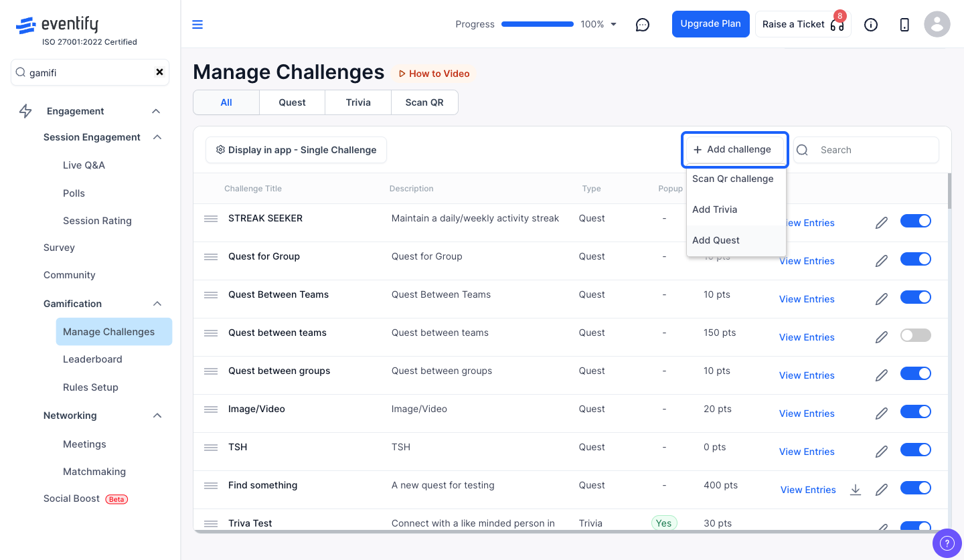Toggle the Add challenge dropdown
The image size is (964, 560).
click(x=735, y=150)
